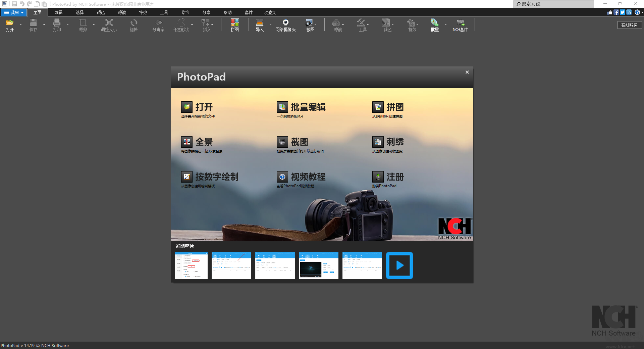Viewport: 644px width, 349px height.
Task: Switch to the 收藏夹 (Favorites) tab
Action: tap(270, 12)
